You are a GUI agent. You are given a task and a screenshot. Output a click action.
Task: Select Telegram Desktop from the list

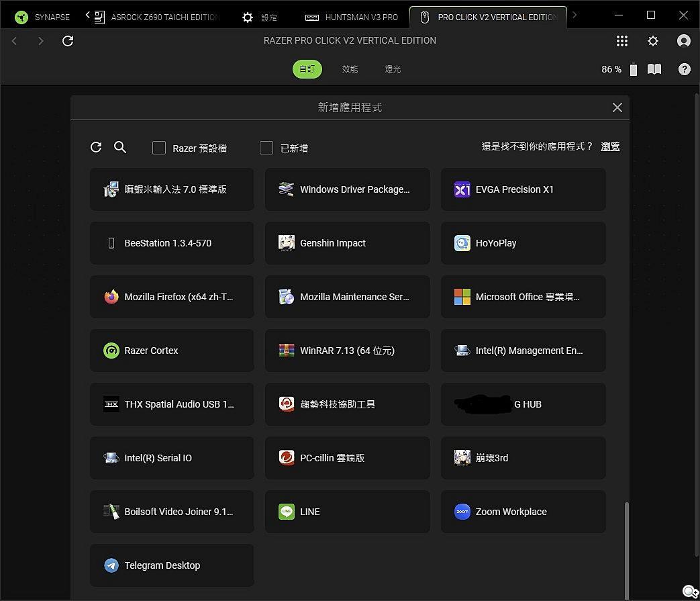point(172,565)
